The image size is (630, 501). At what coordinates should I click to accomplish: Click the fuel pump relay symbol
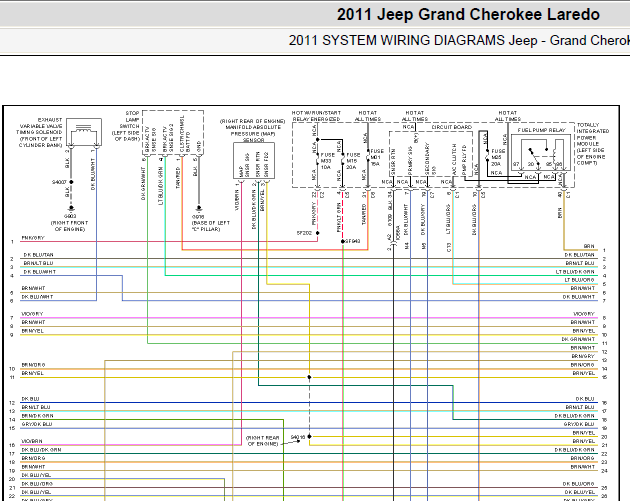545,154
